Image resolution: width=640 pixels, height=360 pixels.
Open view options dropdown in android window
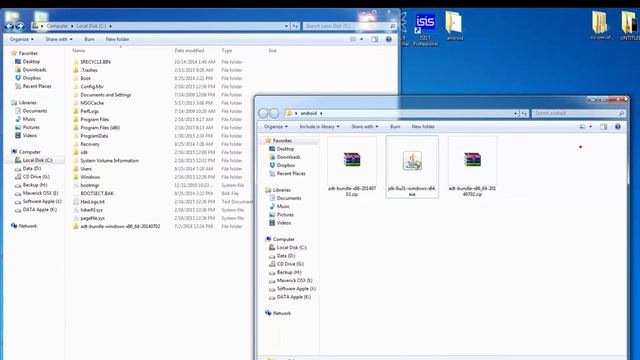(x=591, y=127)
